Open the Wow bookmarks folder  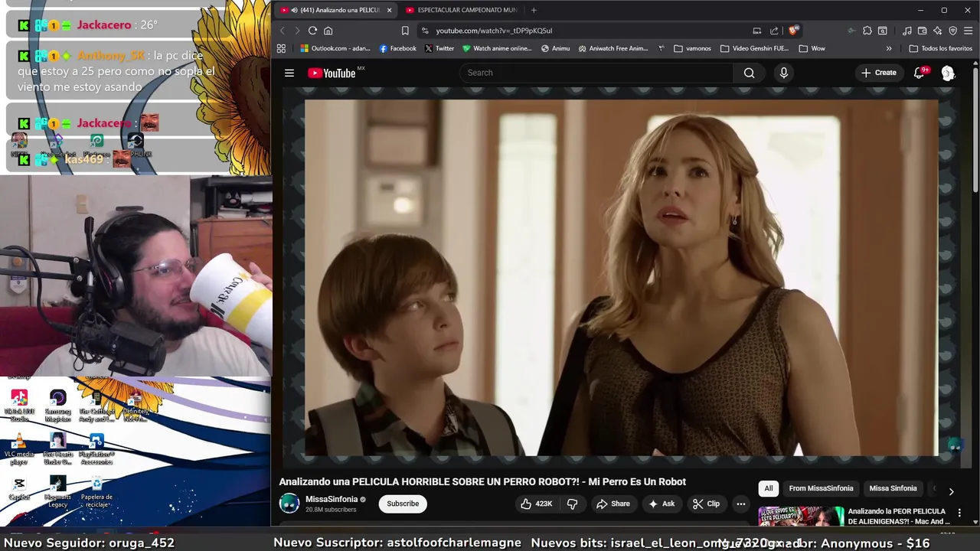click(812, 48)
